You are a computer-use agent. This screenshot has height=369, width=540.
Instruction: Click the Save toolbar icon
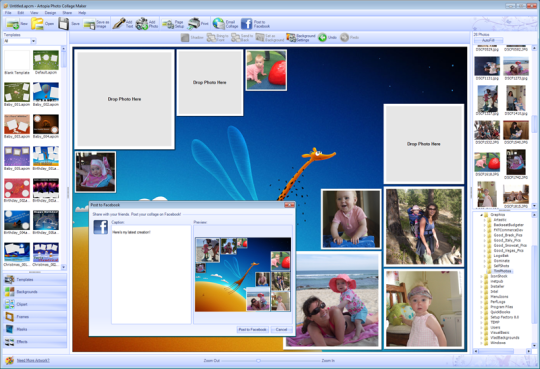[x=63, y=24]
